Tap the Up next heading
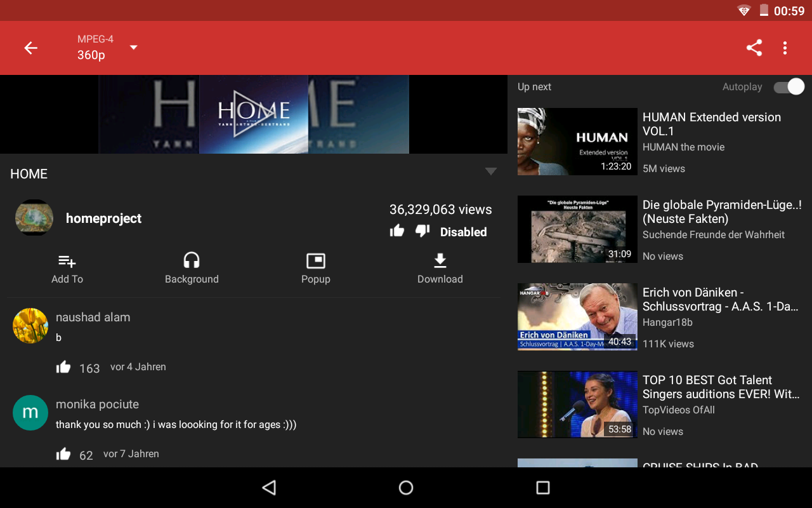 coord(534,87)
